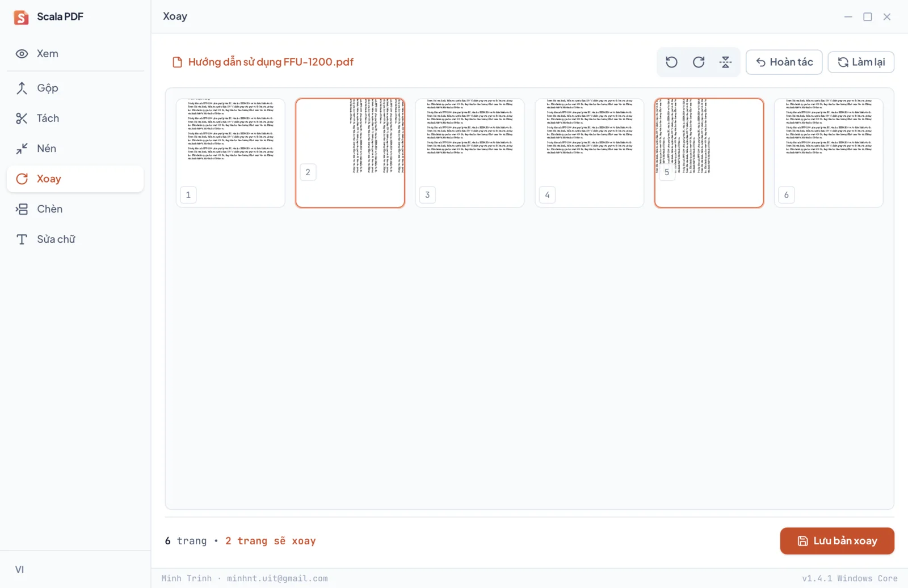Viewport: 908px width, 588px height.
Task: Click the minhnt.uit@gmail.com email text
Action: point(277,578)
